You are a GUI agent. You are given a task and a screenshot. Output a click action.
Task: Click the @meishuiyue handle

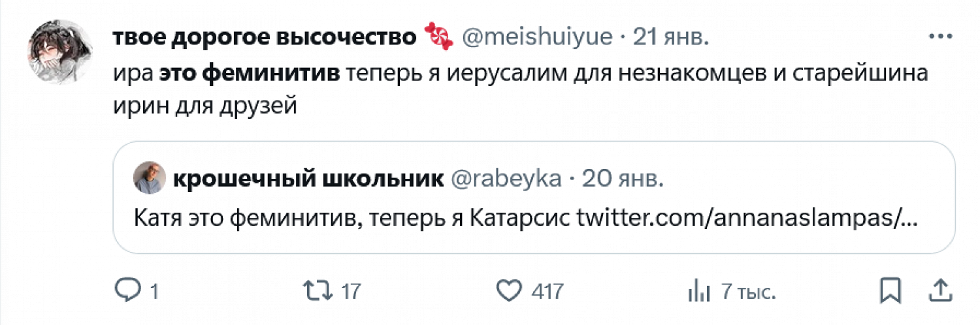point(537,38)
